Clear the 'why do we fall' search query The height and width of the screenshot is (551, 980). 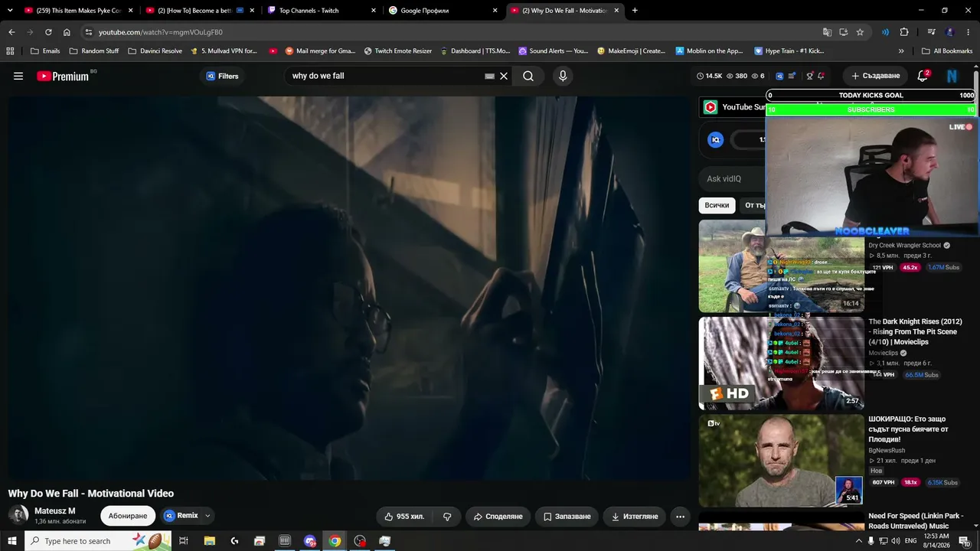click(x=504, y=76)
